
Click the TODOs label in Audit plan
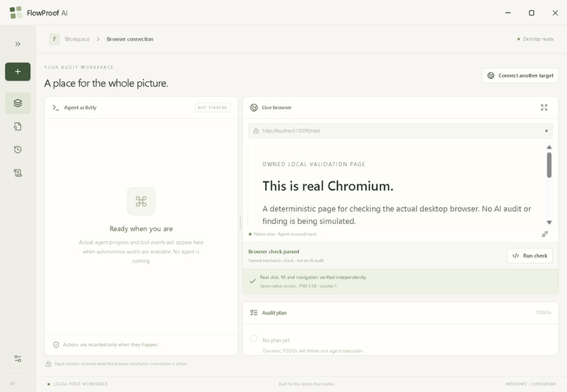(544, 312)
